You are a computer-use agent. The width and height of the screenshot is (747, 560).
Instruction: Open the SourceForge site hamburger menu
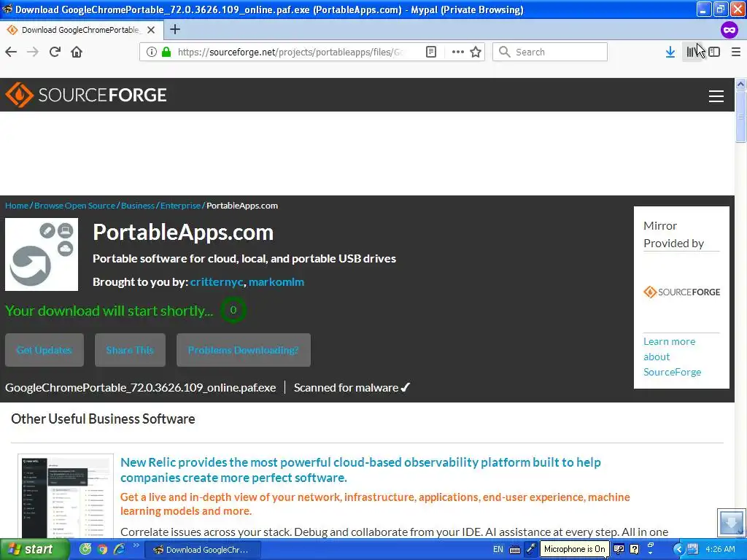pos(716,96)
